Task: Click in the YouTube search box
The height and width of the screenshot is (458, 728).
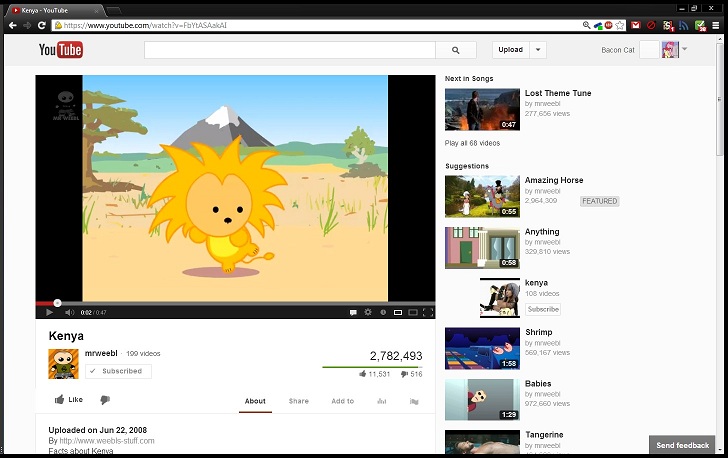Action: click(290, 50)
